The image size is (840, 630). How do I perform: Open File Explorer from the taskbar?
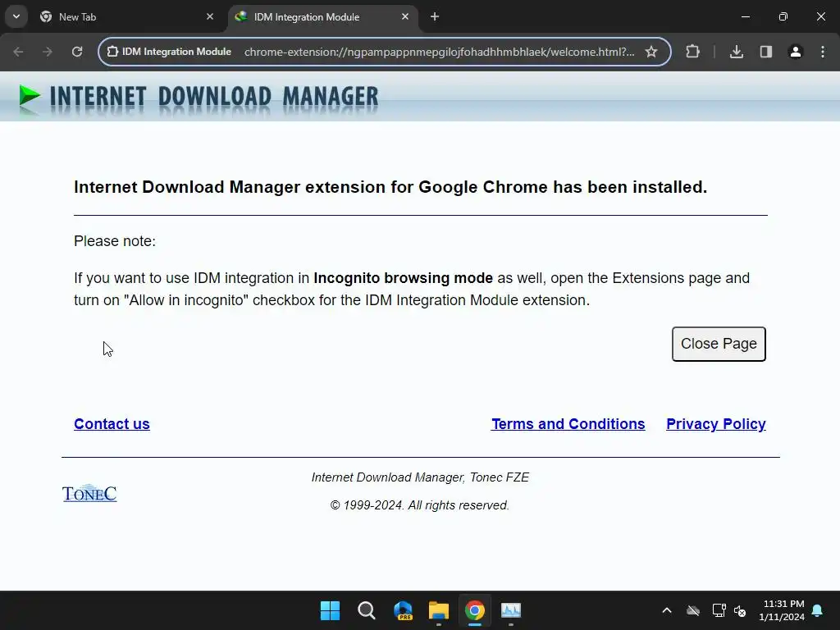click(439, 610)
